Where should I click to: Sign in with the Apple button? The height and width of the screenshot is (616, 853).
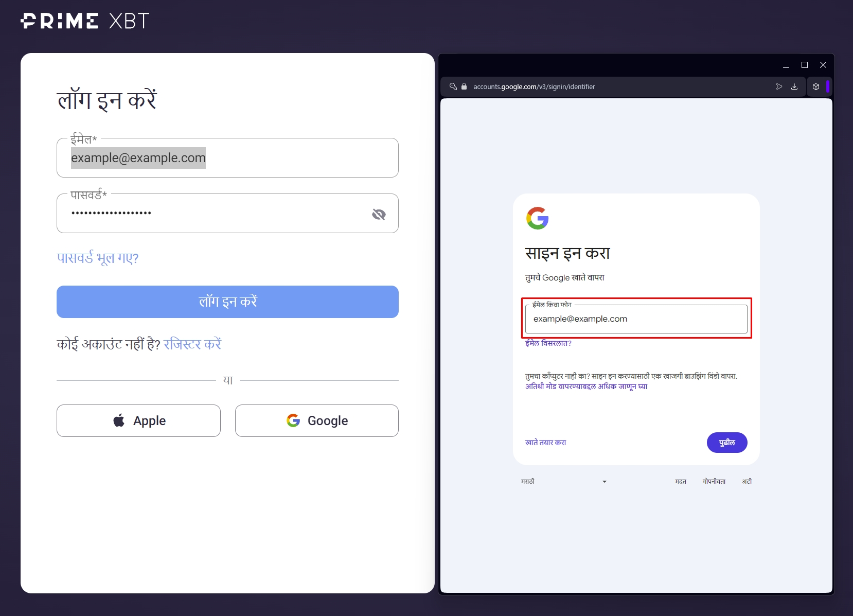138,420
